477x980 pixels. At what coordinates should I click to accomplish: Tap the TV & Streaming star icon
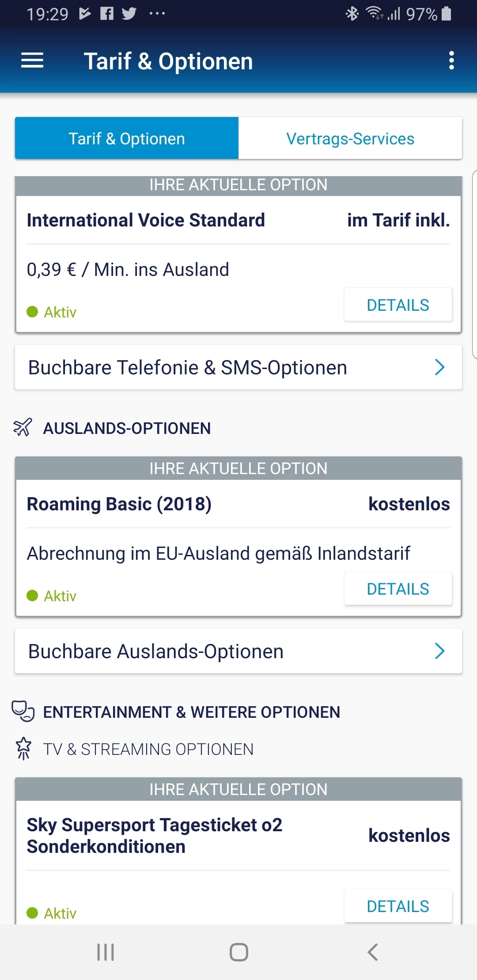coord(23,748)
